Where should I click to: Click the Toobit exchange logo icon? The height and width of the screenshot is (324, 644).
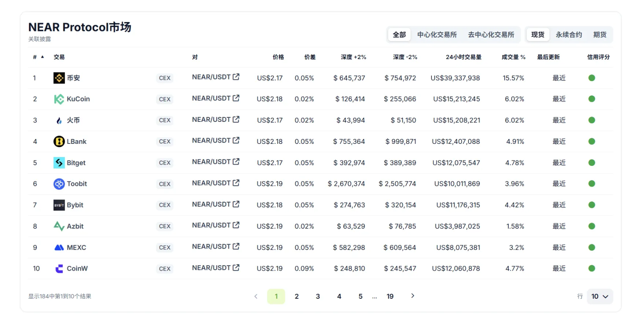[x=59, y=184]
